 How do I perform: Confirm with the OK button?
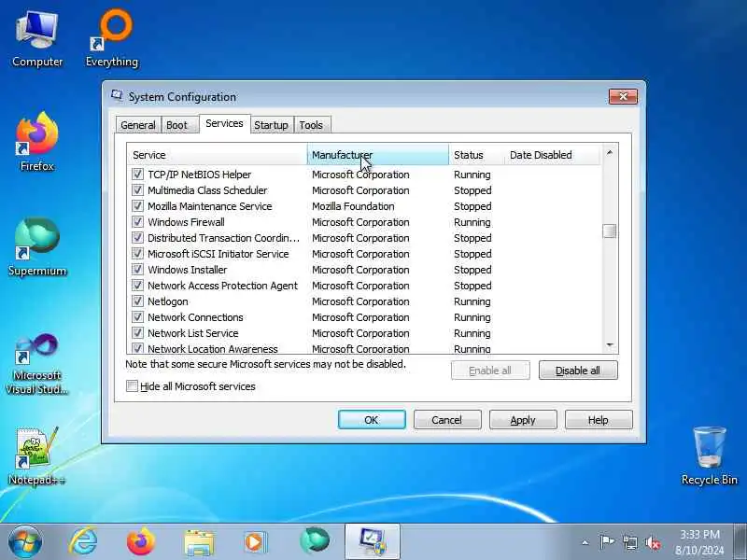tap(372, 420)
